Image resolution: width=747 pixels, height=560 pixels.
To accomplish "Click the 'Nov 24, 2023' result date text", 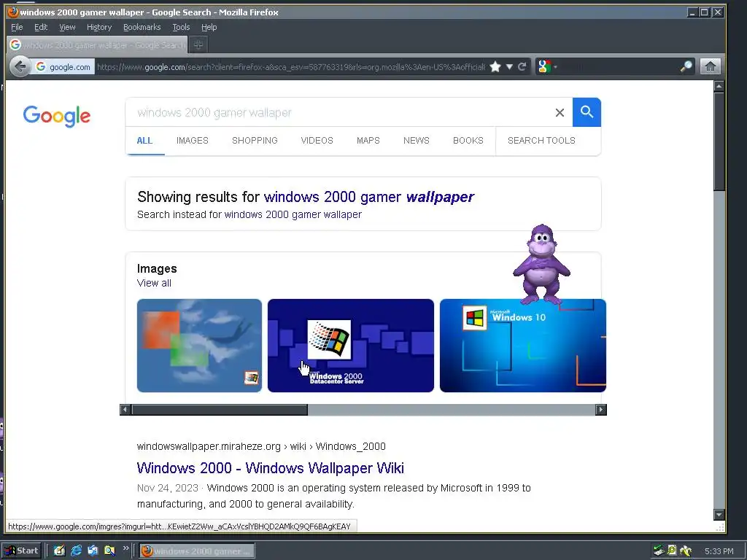I will tap(167, 488).
